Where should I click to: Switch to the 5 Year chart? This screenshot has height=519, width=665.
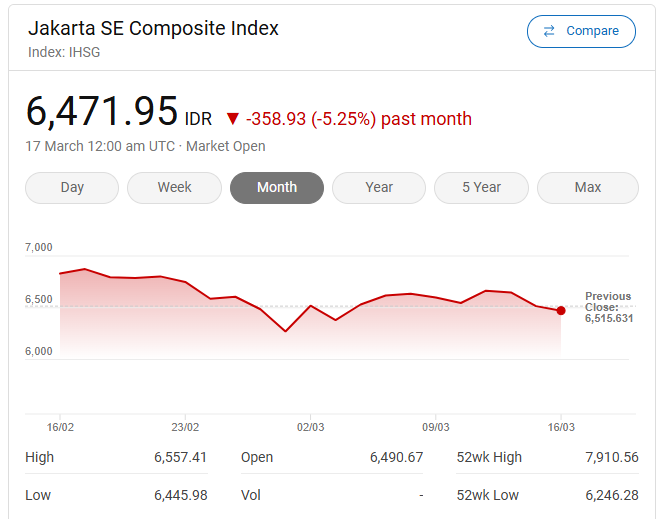(481, 187)
